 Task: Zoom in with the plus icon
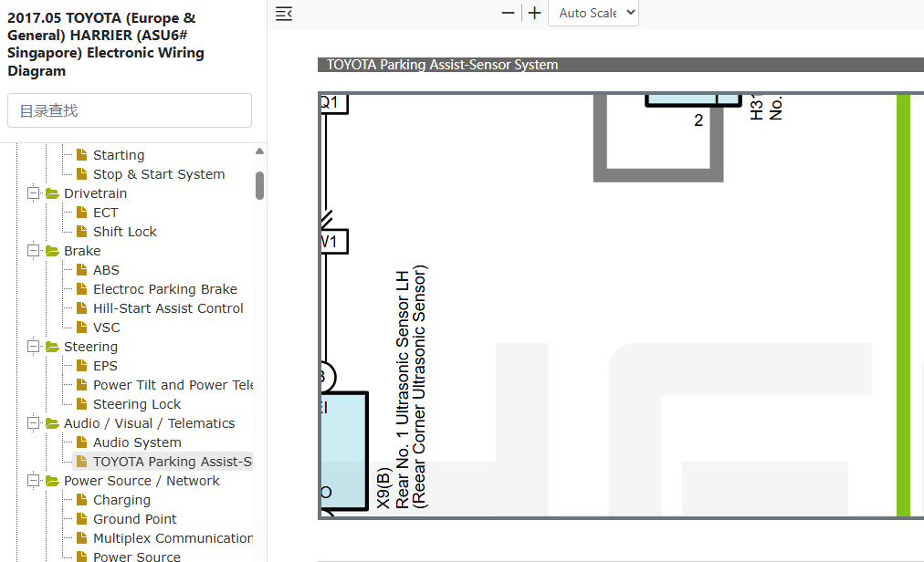coord(534,13)
